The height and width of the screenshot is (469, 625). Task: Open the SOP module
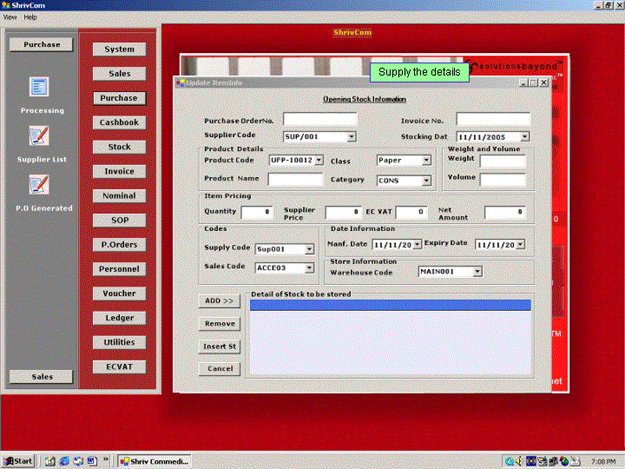119,220
